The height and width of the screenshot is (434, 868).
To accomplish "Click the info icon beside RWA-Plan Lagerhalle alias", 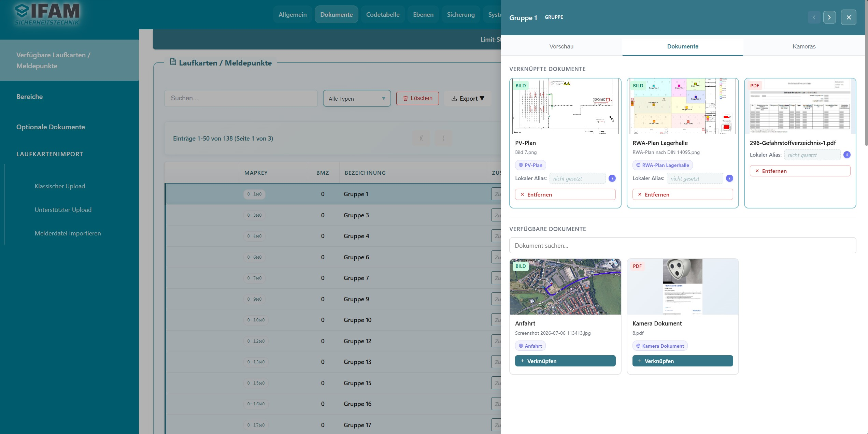I will point(729,178).
